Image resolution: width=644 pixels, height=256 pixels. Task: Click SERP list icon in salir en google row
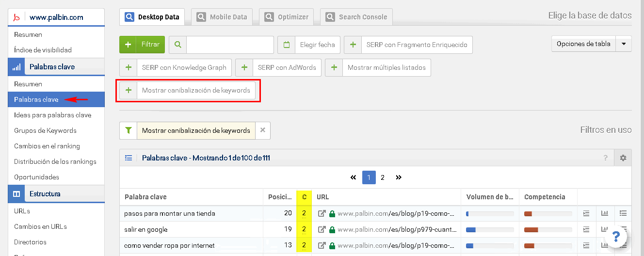tap(586, 229)
